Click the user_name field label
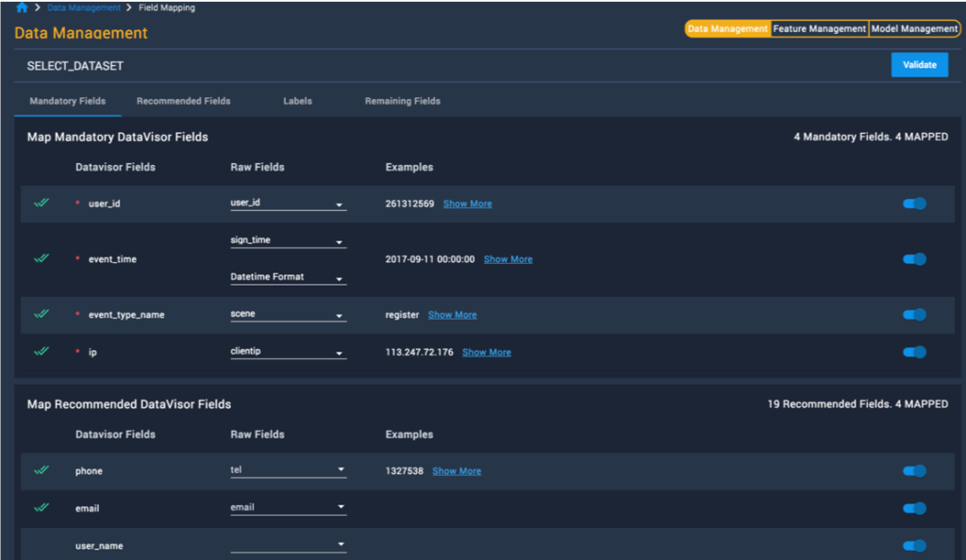The width and height of the screenshot is (966, 560). click(x=99, y=546)
